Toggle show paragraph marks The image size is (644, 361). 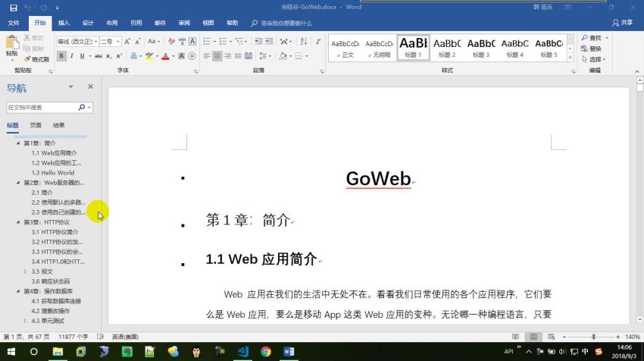coord(318,42)
